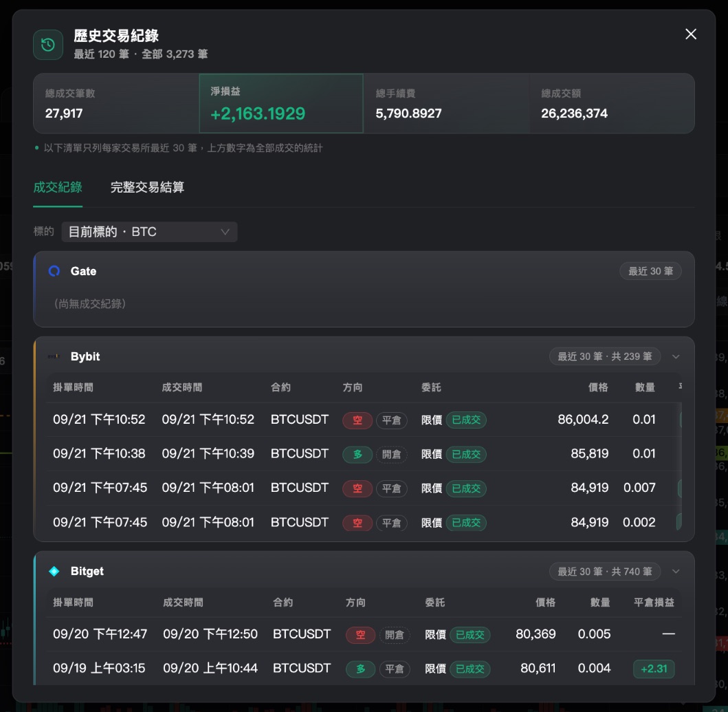This screenshot has height=712, width=728.
Task: Collapse the Bitget section chevron
Action: (676, 571)
